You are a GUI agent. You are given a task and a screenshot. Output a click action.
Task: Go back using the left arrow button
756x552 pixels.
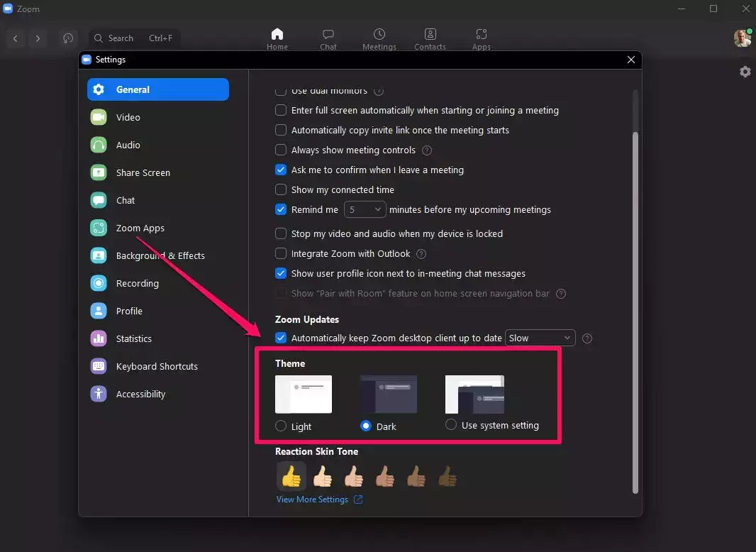16,38
